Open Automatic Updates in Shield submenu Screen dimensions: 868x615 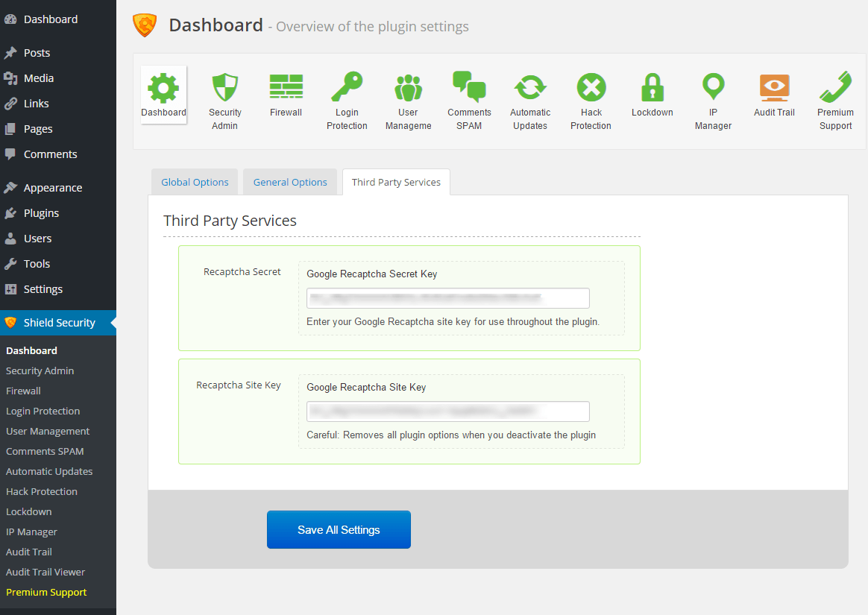pos(49,472)
